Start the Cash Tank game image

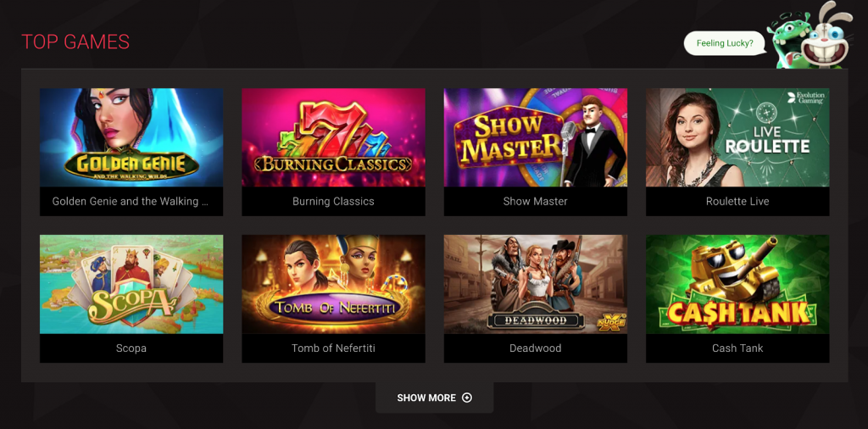[x=737, y=284]
